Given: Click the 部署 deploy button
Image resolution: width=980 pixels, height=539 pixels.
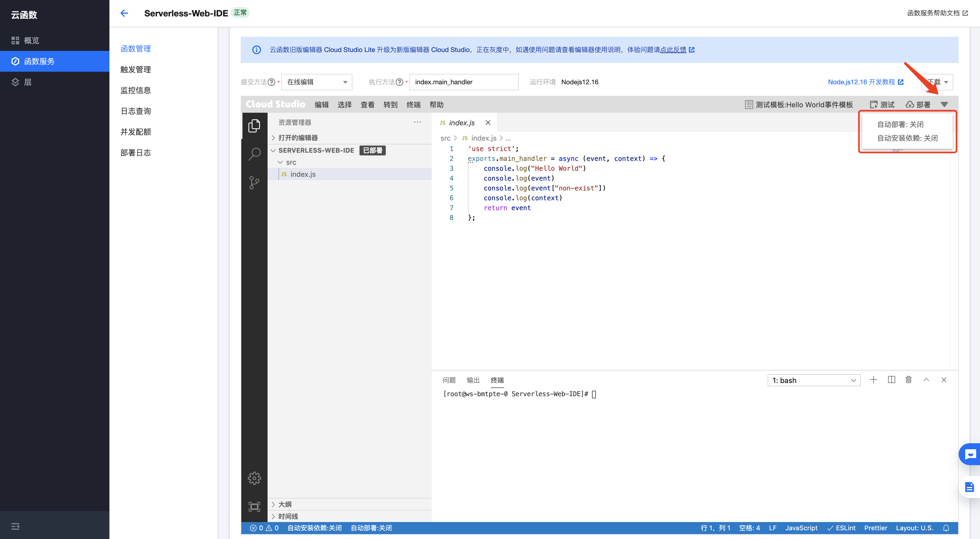Looking at the screenshot, I should pos(918,105).
